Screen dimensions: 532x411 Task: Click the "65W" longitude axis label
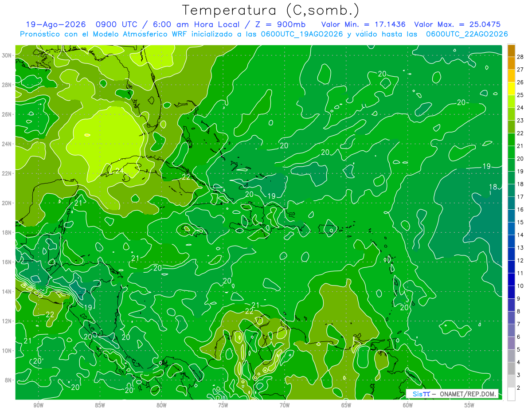click(346, 405)
